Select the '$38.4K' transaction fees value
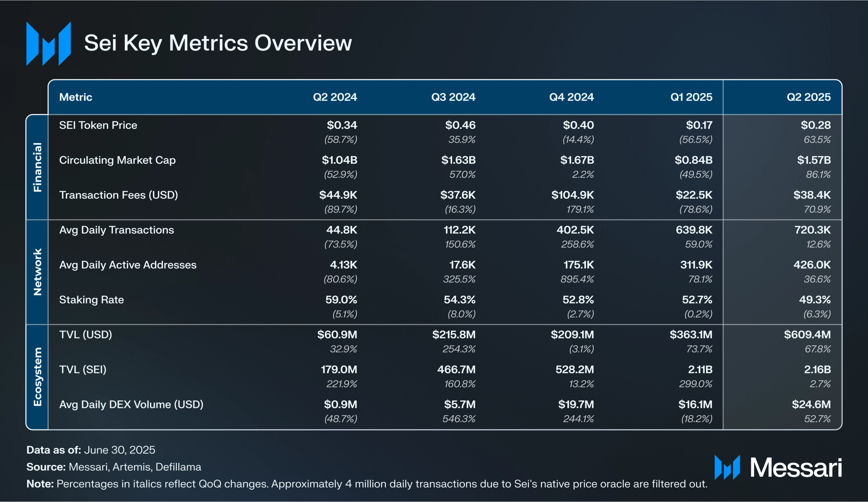The height and width of the screenshot is (502, 868). click(x=812, y=195)
